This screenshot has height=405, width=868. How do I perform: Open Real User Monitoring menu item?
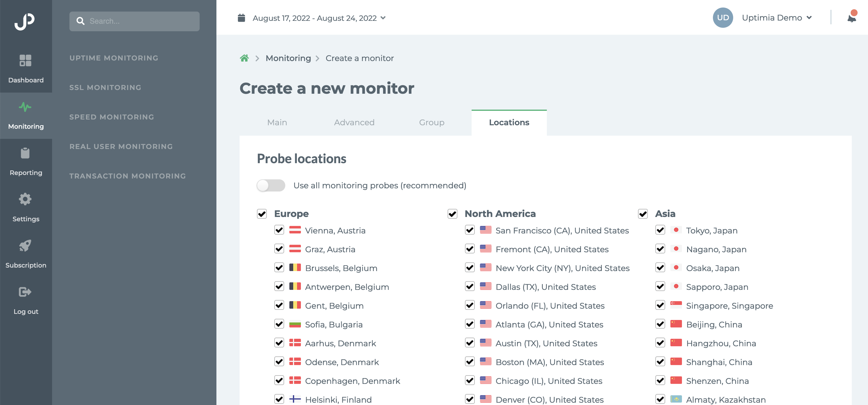(x=121, y=147)
